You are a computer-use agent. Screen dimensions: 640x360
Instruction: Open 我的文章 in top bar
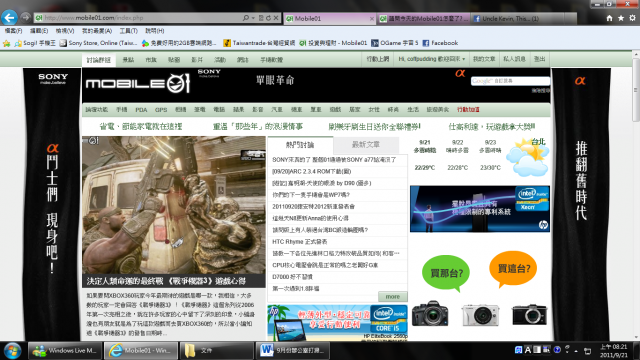pyautogui.click(x=484, y=59)
